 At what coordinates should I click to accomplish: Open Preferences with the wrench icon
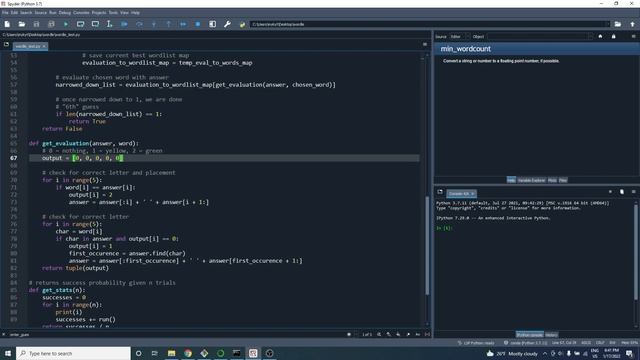pos(227,24)
